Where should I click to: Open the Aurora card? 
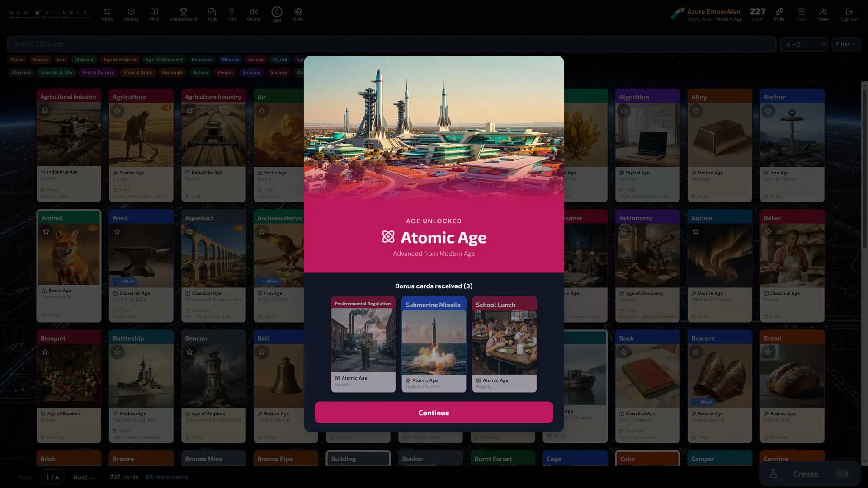pos(720,266)
